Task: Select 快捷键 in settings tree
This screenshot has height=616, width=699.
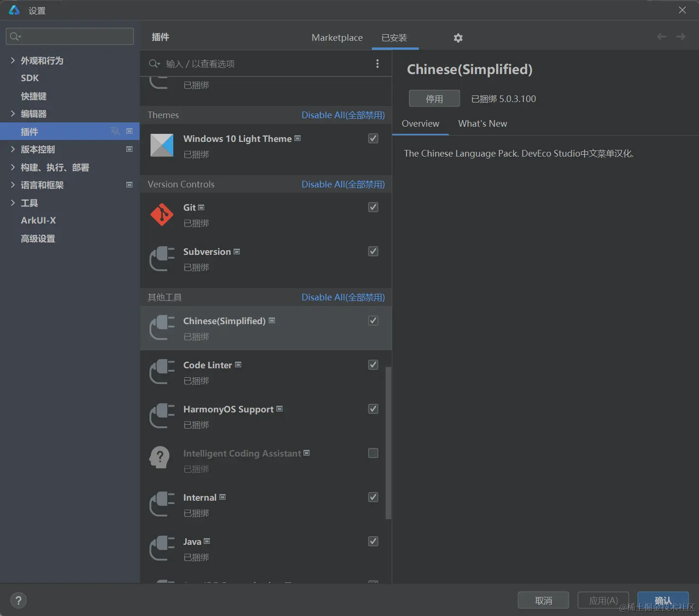Action: tap(34, 96)
